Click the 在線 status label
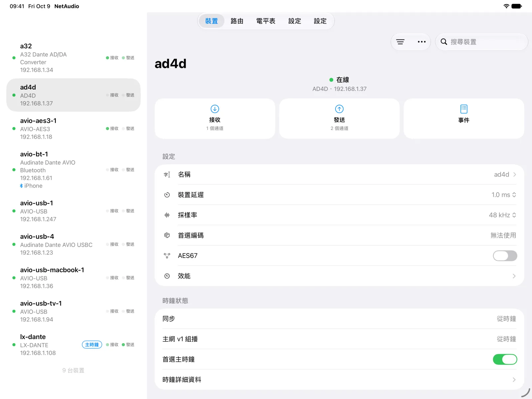Image resolution: width=532 pixels, height=399 pixels. (342, 80)
